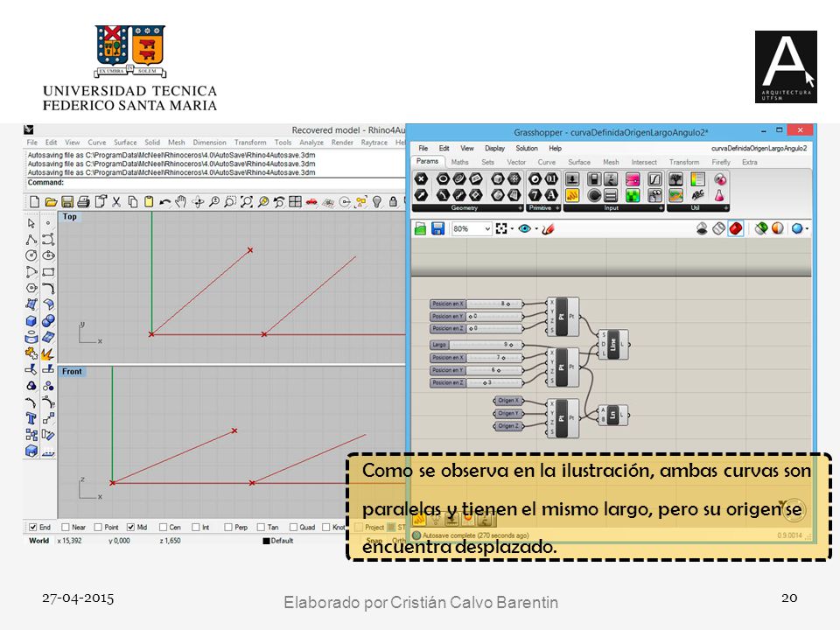Select the Line component on Grasshopper canvas
Viewport: 840px width, 630px height.
pos(612,345)
